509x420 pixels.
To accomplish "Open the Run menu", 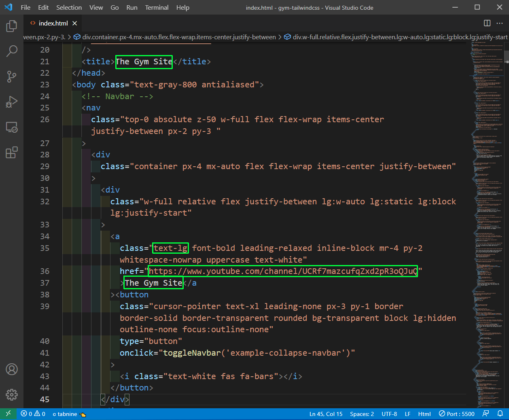I will 132,7.
